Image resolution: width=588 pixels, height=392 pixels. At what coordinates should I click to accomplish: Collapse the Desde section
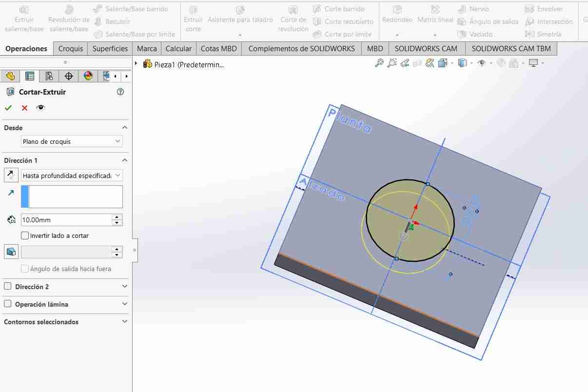click(x=125, y=128)
